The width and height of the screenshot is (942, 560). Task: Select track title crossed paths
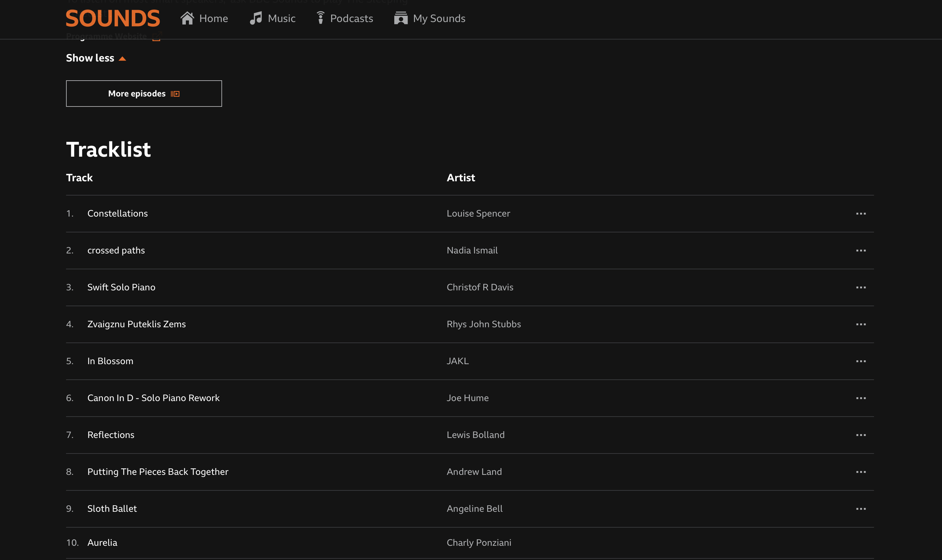[116, 251]
